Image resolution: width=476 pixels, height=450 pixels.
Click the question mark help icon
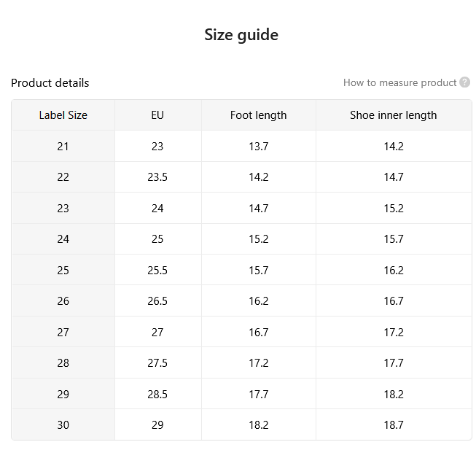click(464, 82)
